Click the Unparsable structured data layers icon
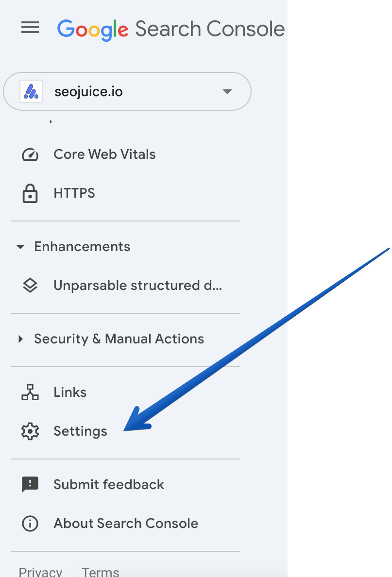The height and width of the screenshot is (577, 392). coord(30,286)
